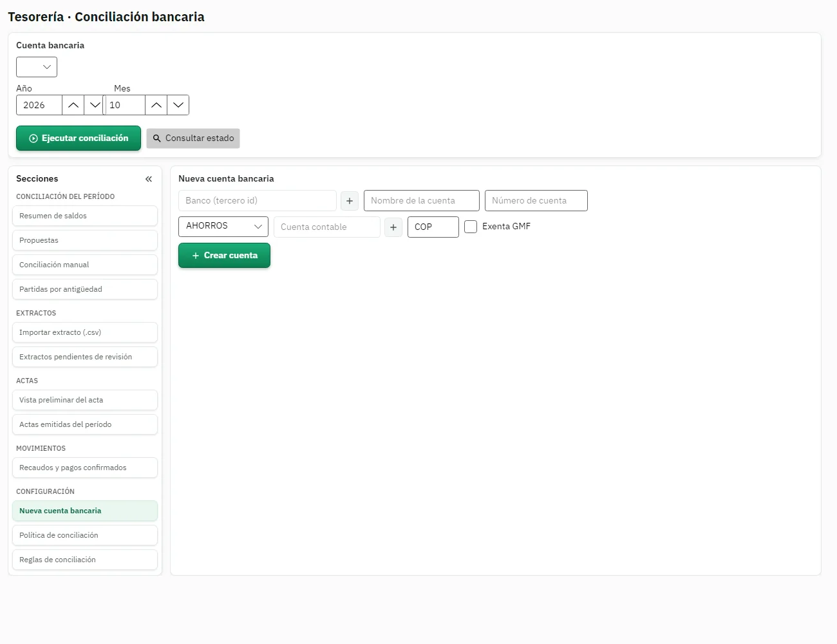Decrease the Mes value with down arrow
The width and height of the screenshot is (837, 644).
[178, 105]
